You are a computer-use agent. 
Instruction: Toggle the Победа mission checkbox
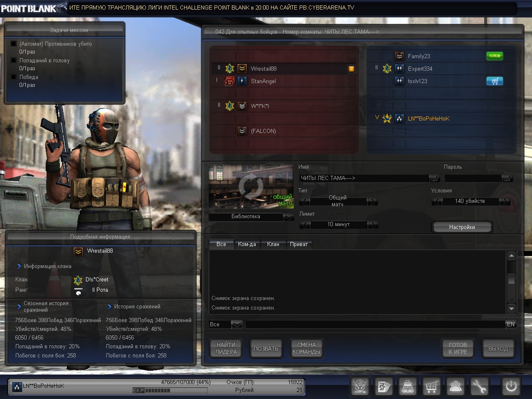click(x=14, y=77)
